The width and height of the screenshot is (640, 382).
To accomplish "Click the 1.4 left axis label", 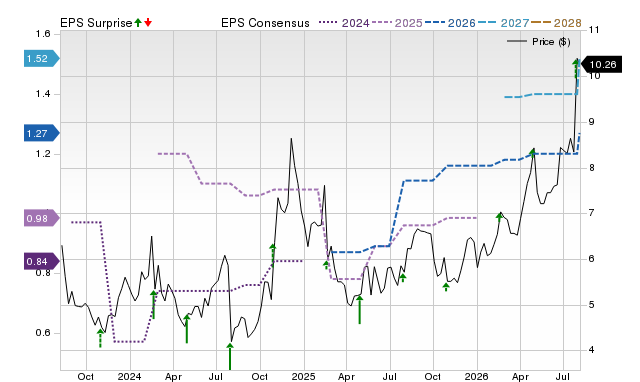I will (x=43, y=94).
